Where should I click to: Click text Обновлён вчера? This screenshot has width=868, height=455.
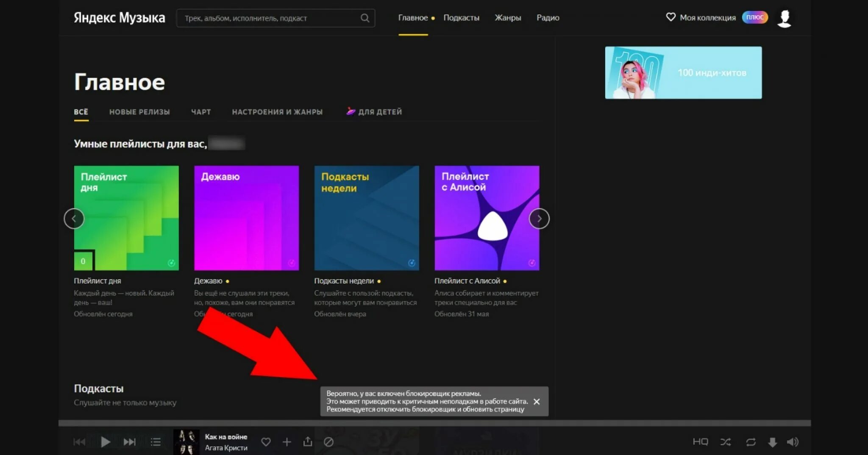(x=340, y=314)
